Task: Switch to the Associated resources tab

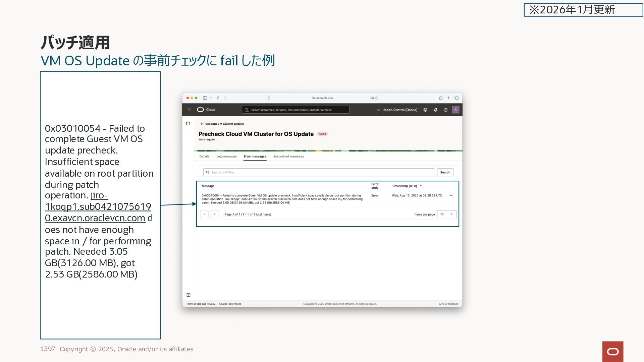Action: pos(288,157)
